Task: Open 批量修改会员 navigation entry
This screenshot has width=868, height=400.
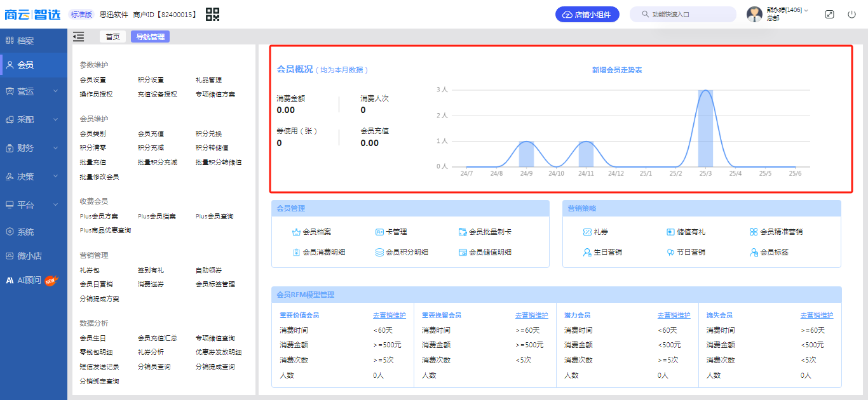Action: pyautogui.click(x=99, y=177)
